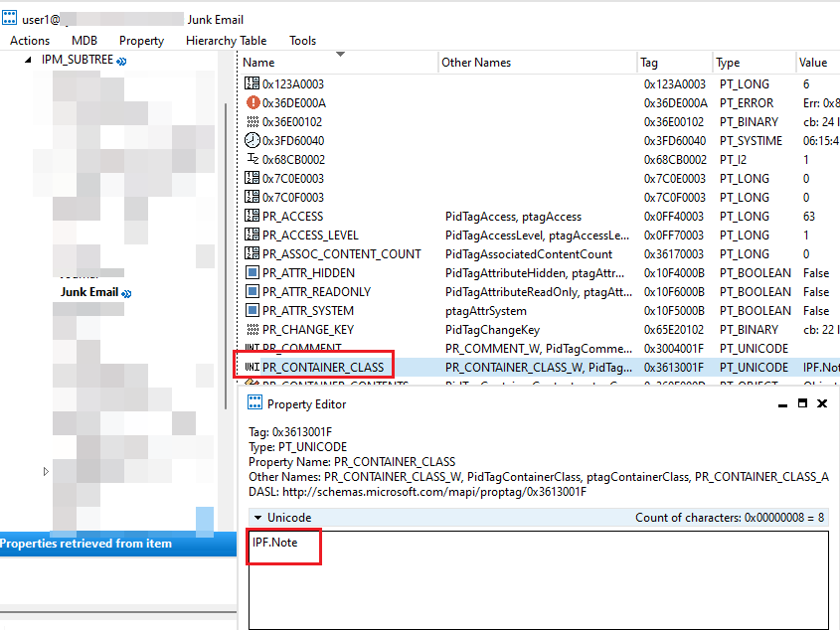Click inside the IPF.Note text box
Screen dimensions: 840x630
281,546
